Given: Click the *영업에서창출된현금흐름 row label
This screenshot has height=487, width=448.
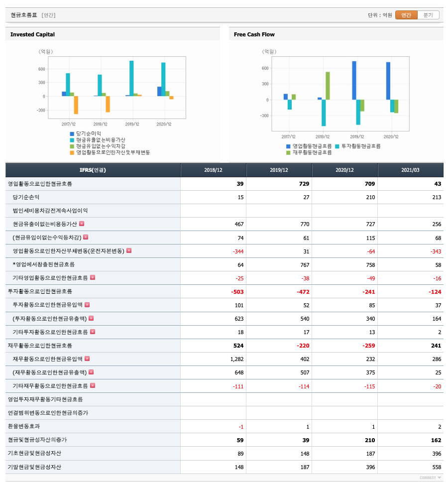Looking at the screenshot, I should (44, 264).
